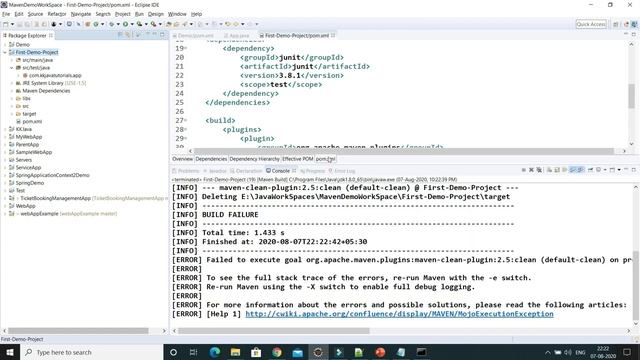Open File Explorer from the taskbar
Viewport: 640px width, 360px height.
click(x=235, y=352)
